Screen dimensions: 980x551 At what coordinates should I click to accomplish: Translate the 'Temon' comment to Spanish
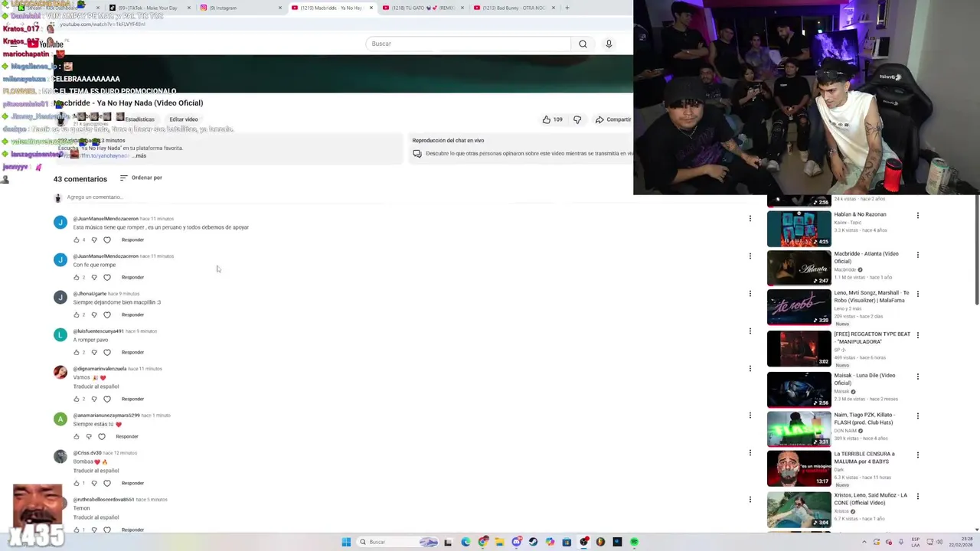[96, 517]
